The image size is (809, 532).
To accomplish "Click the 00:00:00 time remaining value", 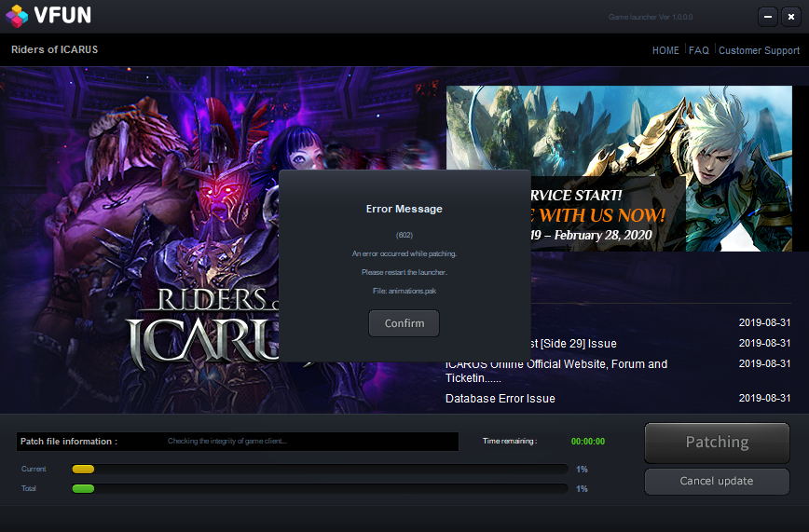I will tap(588, 442).
